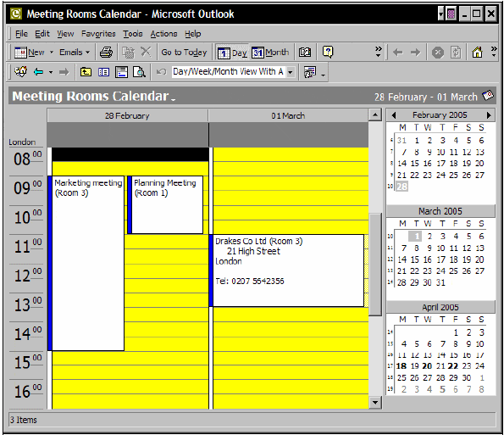Click the Delete X icon
The image size is (504, 435).
tap(146, 52)
